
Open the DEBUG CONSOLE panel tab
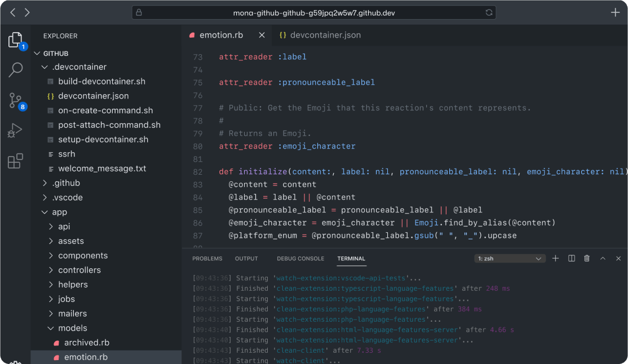point(300,259)
